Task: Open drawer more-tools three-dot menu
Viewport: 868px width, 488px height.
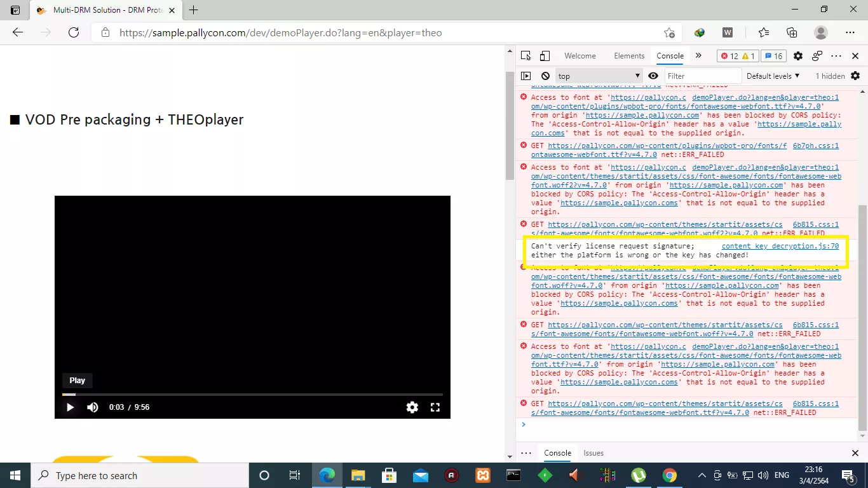Action: [526, 453]
